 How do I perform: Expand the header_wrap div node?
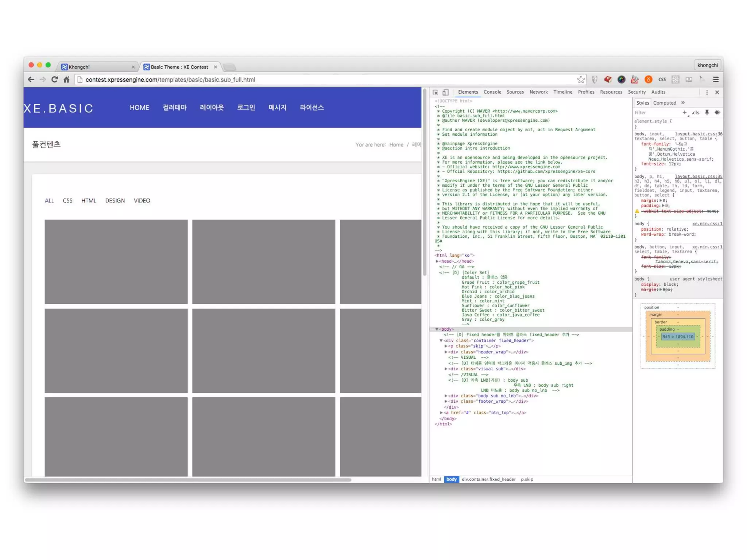point(446,352)
